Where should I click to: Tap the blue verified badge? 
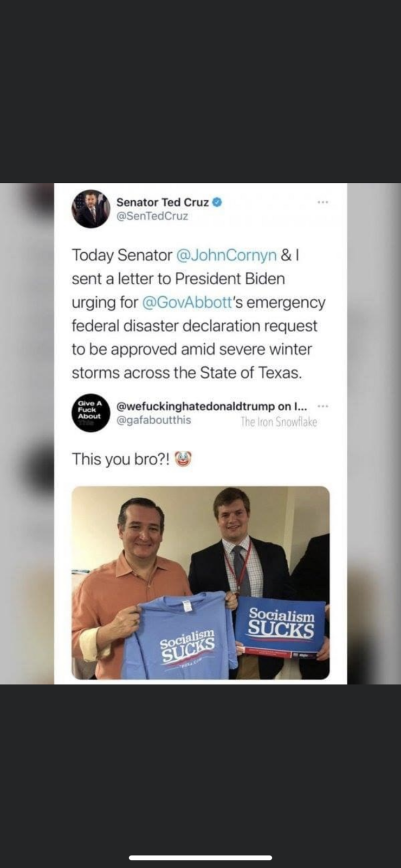pos(217,202)
